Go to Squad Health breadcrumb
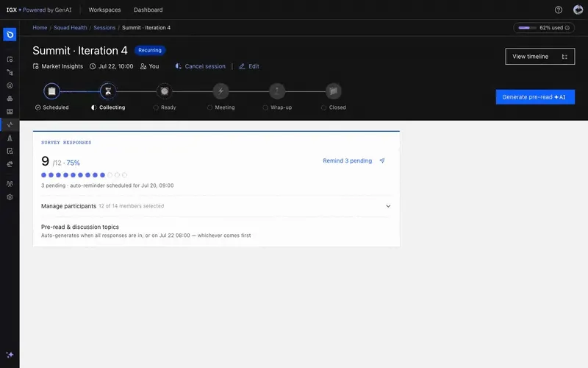The image size is (588, 368). coord(70,28)
